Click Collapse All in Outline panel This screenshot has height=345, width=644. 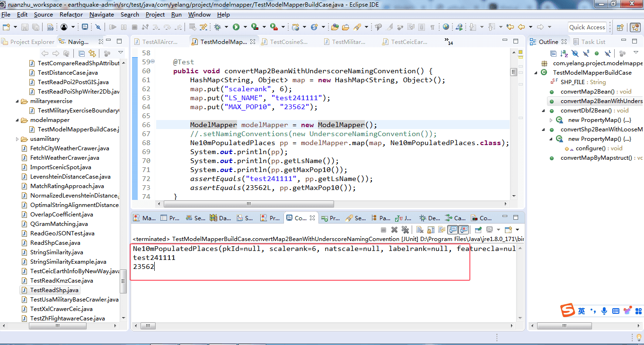(x=553, y=53)
